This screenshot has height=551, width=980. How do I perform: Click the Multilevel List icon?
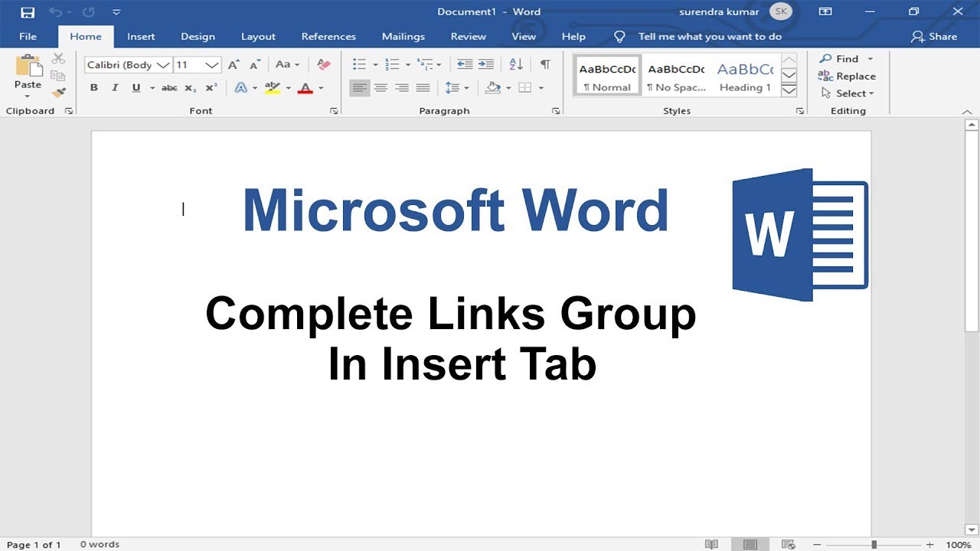coord(425,65)
